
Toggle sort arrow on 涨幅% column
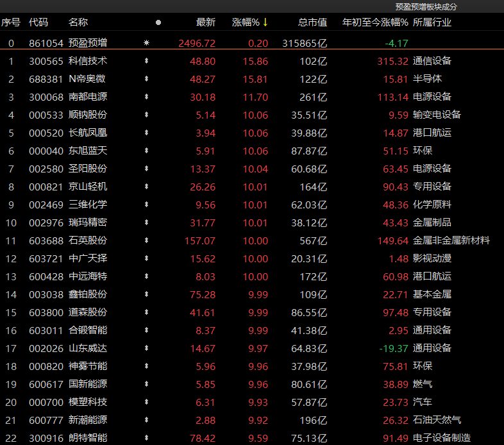coord(265,22)
